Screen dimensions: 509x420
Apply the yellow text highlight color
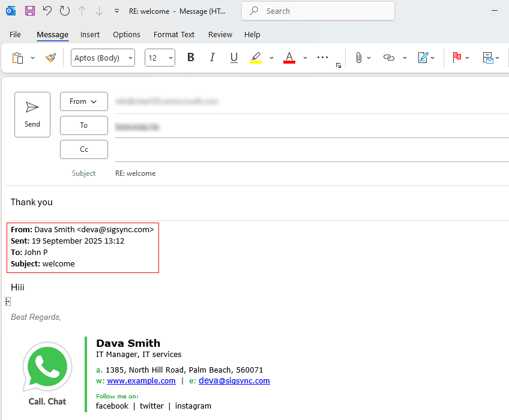click(256, 58)
